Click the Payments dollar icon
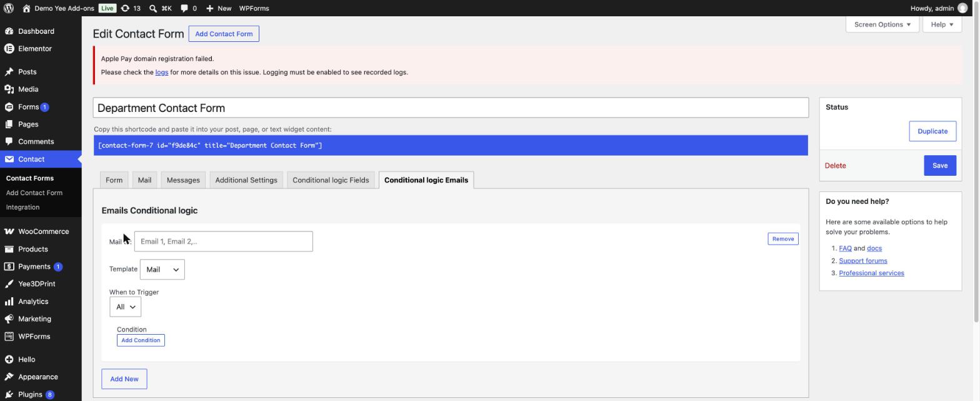This screenshot has width=980, height=401. (9, 266)
